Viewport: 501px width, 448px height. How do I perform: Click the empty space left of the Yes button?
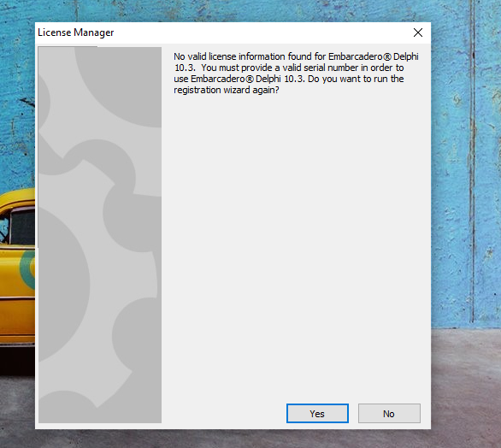pos(225,414)
